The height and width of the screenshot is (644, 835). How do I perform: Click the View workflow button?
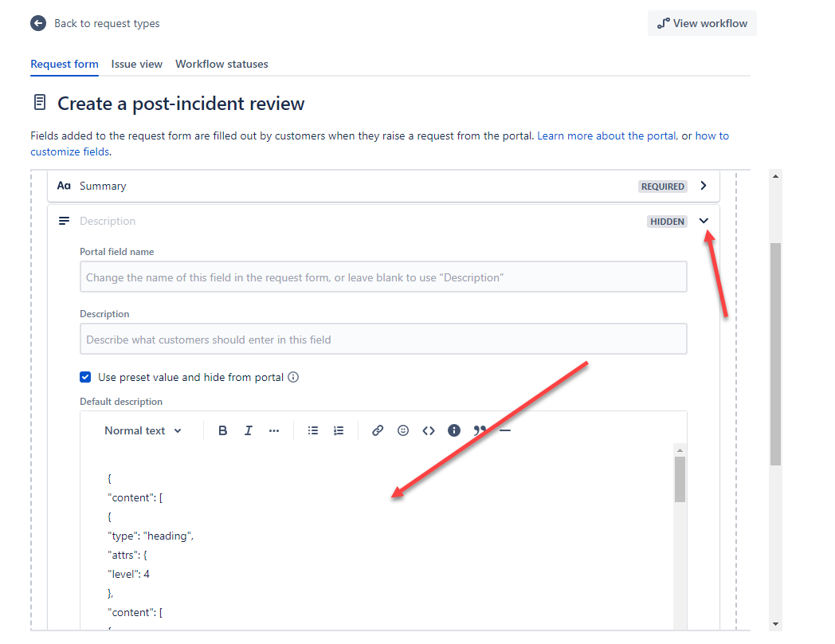701,23
